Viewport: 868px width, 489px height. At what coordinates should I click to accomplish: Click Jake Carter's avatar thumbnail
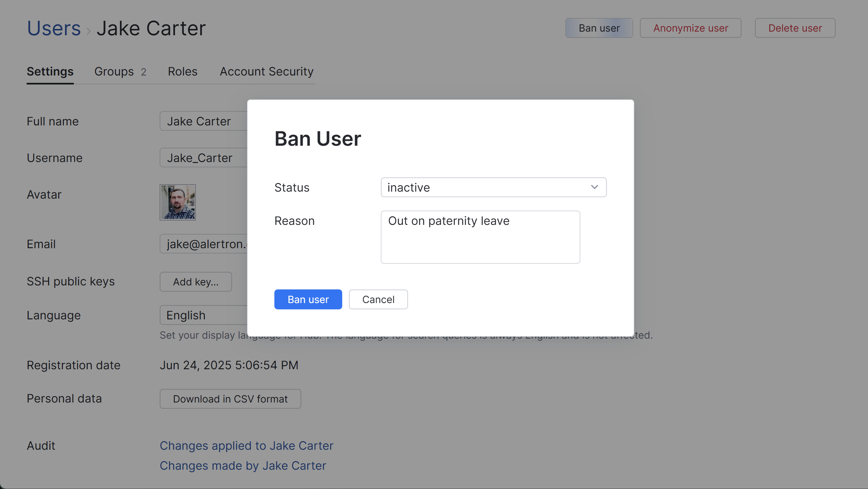[177, 202]
